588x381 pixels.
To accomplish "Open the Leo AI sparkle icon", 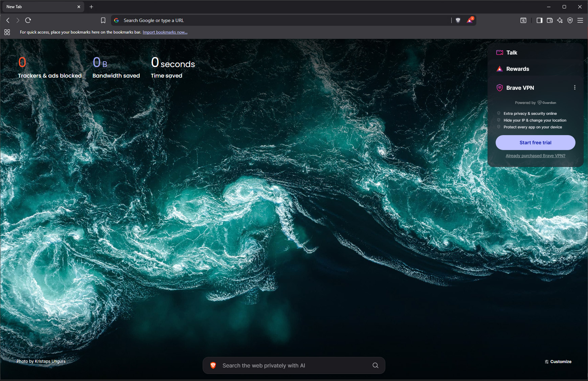I will (560, 20).
